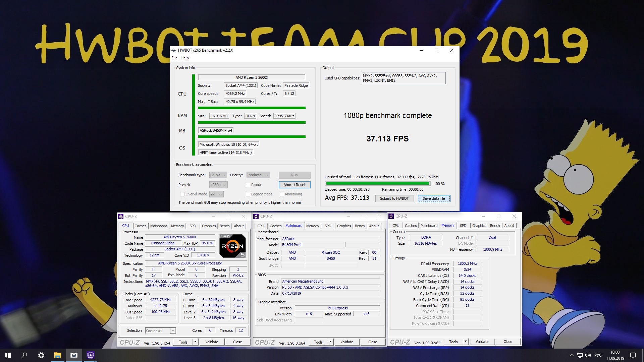Click the green bar under RAM info
The image size is (644, 362).
252,122
